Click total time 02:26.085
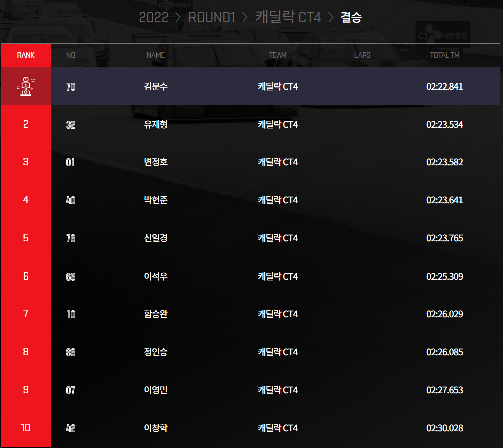 coord(444,352)
